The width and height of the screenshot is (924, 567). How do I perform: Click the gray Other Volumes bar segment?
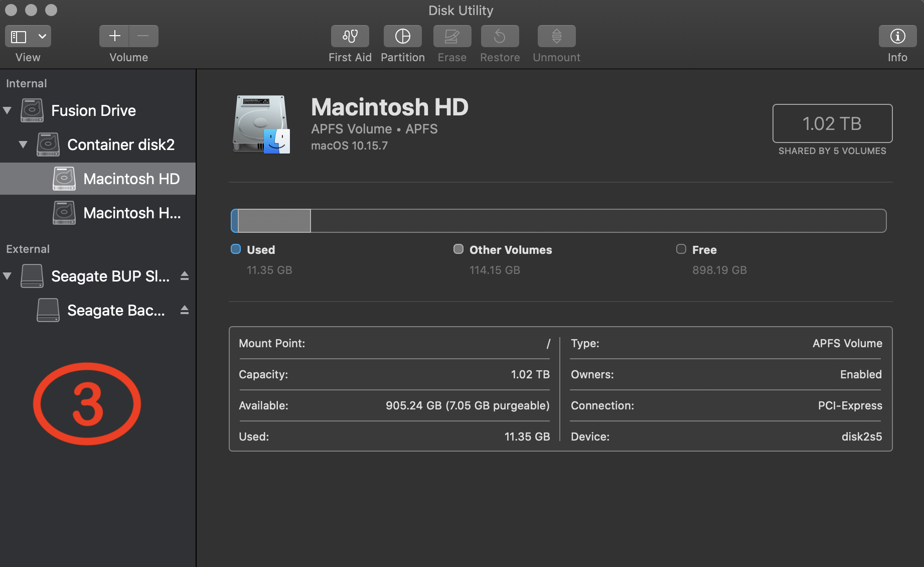click(x=274, y=221)
